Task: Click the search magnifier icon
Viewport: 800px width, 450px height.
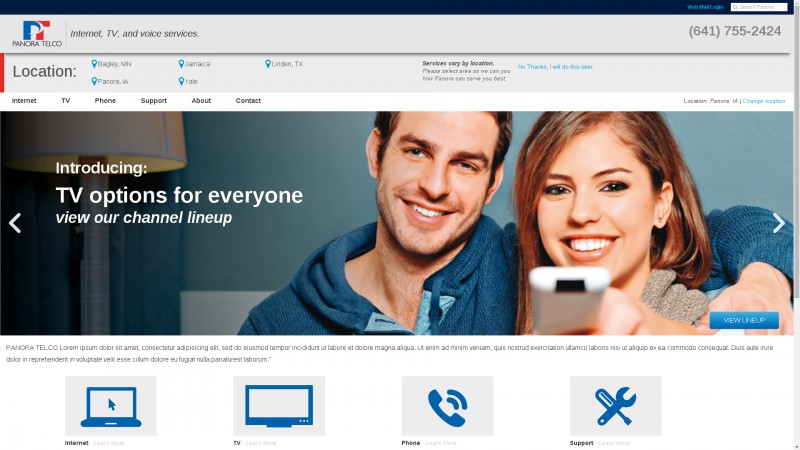Action: point(735,7)
